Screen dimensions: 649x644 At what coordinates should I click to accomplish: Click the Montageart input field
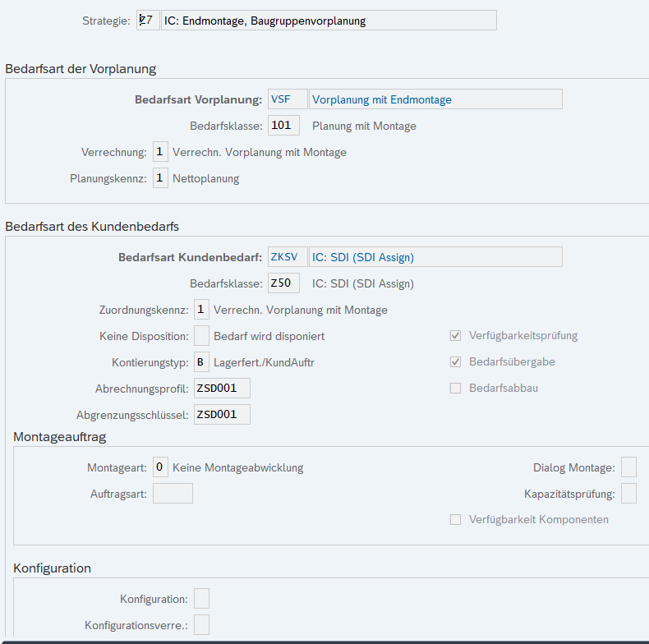pyautogui.click(x=161, y=467)
